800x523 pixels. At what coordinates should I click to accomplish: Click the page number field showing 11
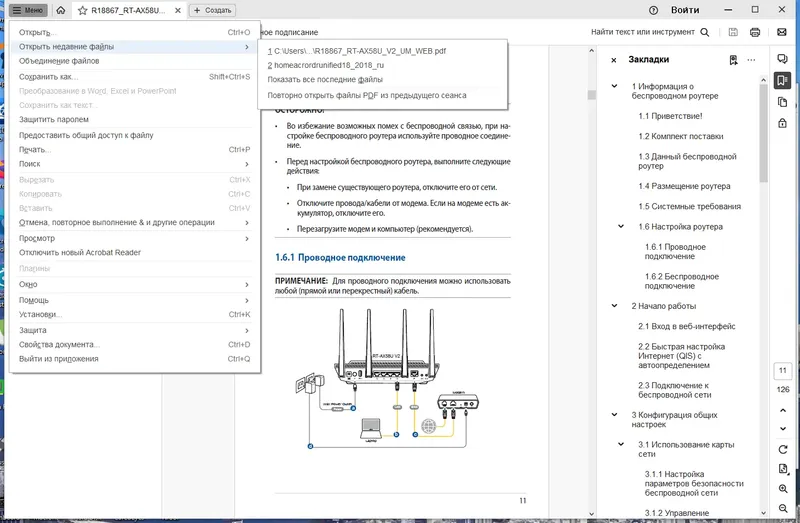(x=783, y=370)
